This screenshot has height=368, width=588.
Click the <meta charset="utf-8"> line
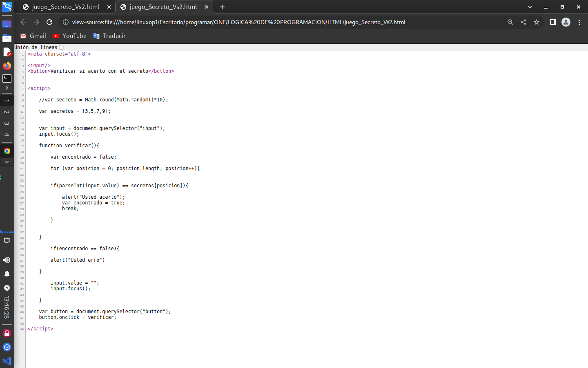pos(59,54)
